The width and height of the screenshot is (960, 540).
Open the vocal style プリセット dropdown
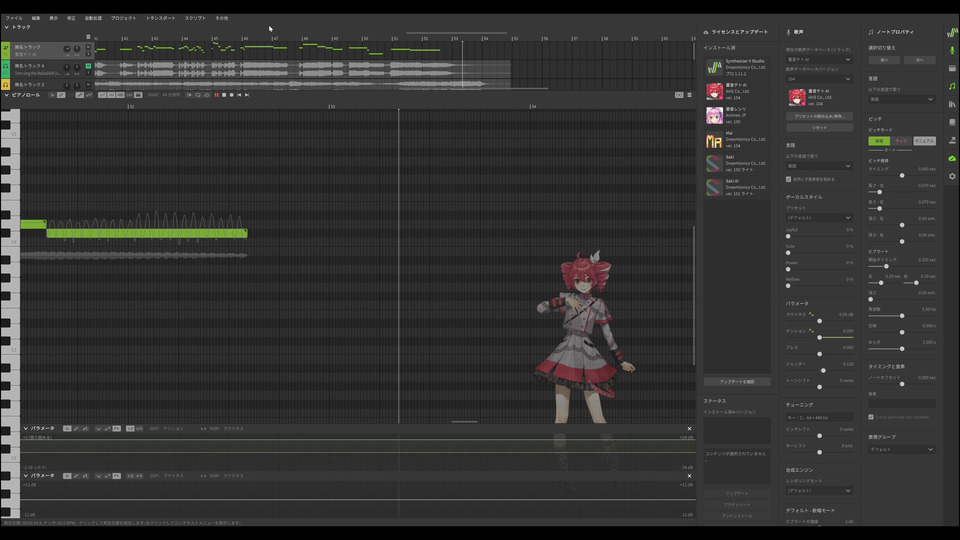coord(818,217)
